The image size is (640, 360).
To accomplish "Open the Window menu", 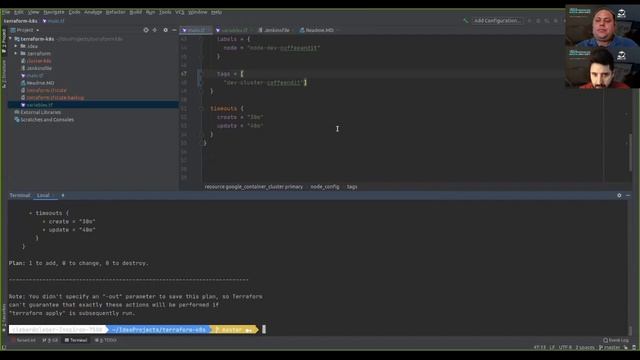I will tap(198, 12).
